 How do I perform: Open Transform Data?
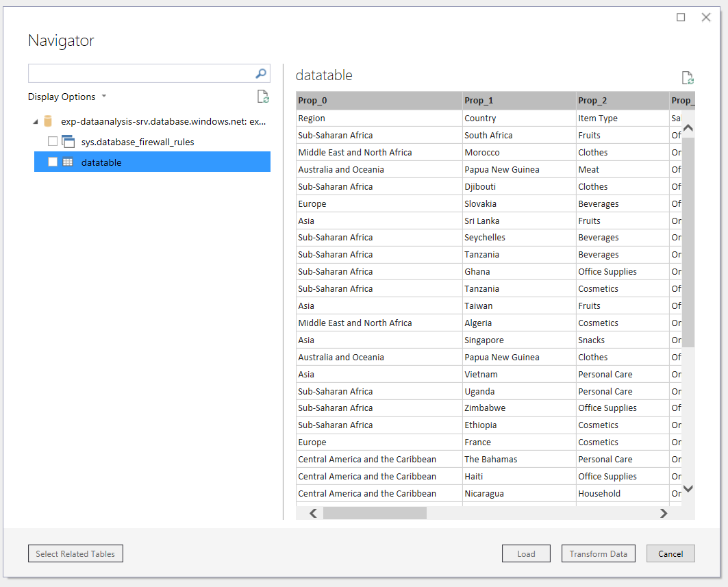coord(598,553)
